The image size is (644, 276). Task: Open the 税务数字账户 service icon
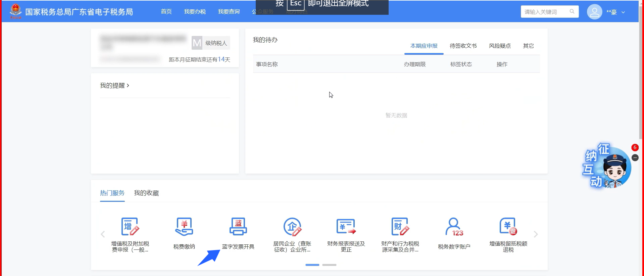pyautogui.click(x=454, y=227)
